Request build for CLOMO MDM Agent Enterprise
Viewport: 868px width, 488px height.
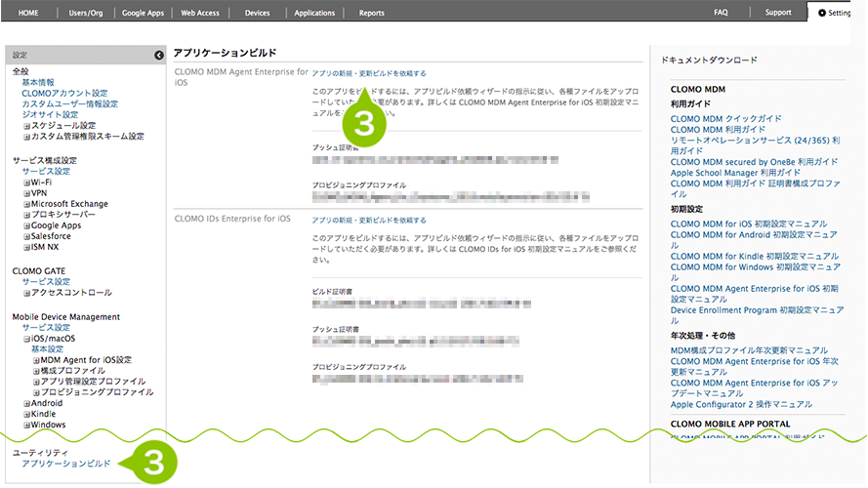click(x=369, y=73)
